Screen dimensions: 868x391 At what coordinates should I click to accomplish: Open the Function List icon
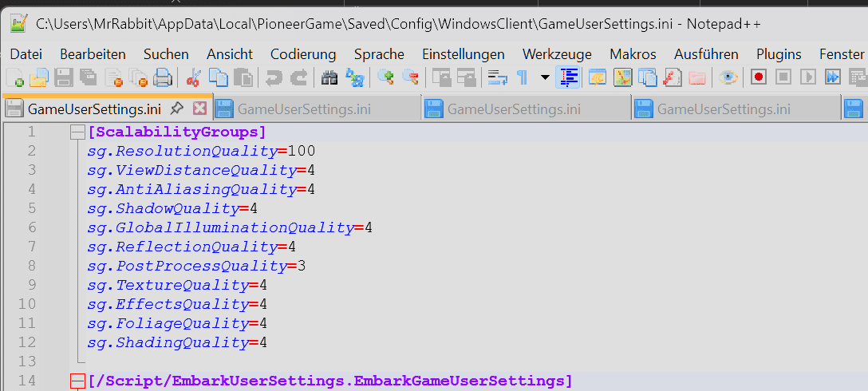pos(672,77)
